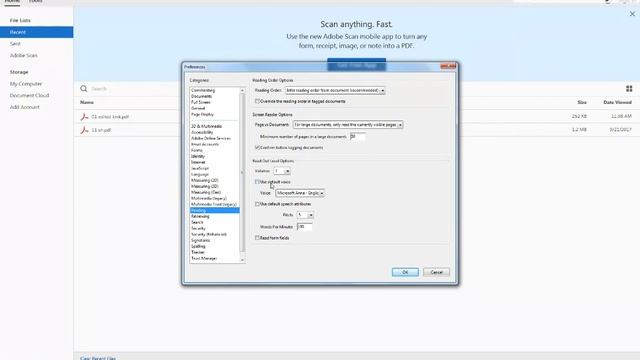
Task: Select Signatures category
Action: [x=200, y=240]
